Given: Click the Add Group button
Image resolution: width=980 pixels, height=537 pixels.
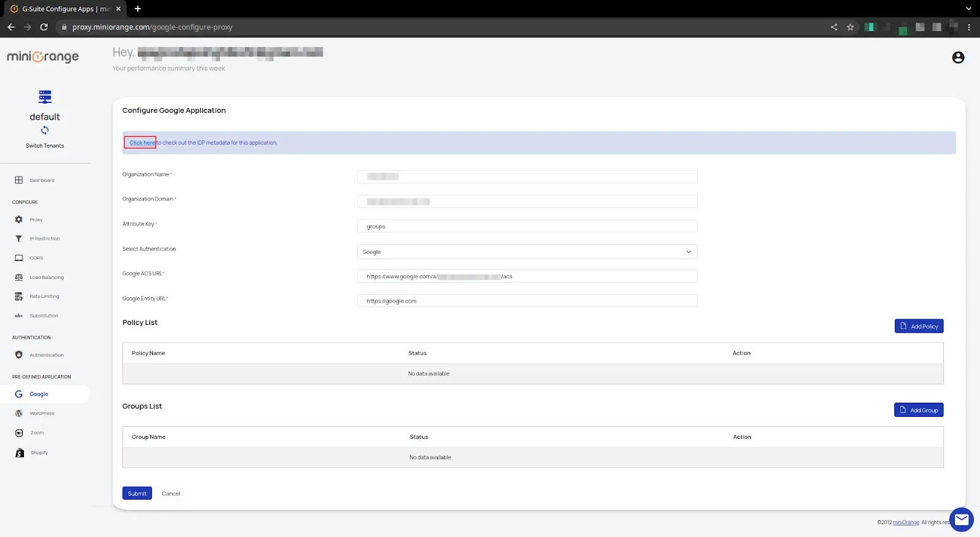Looking at the screenshot, I should [x=919, y=410].
